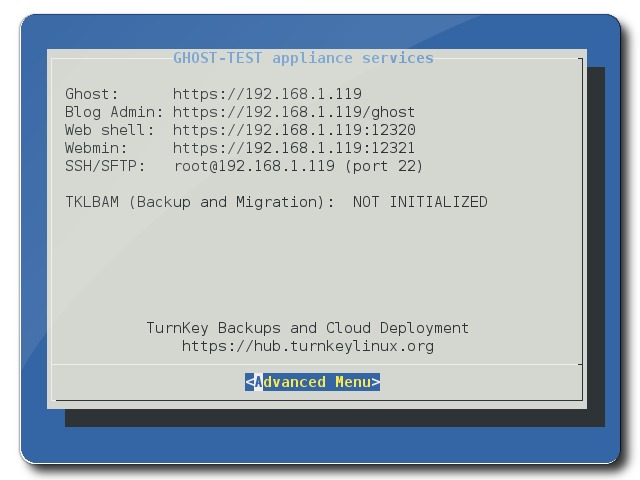
Task: Click the Webmin: label
Action: (x=96, y=148)
